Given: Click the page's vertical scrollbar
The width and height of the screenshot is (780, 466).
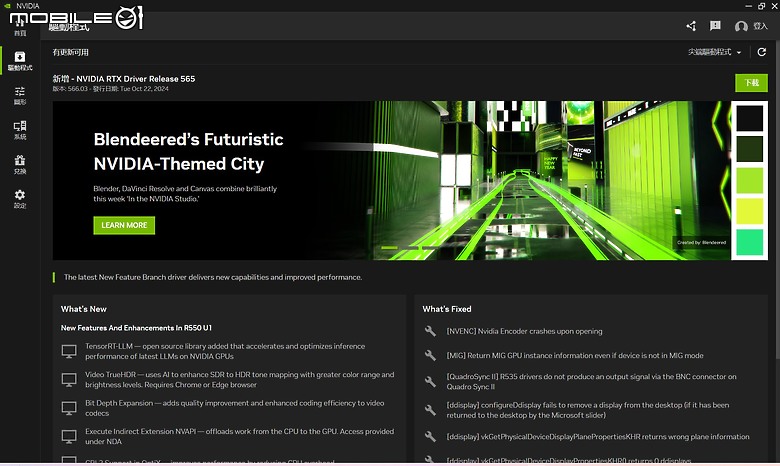Looking at the screenshot, I should (777, 199).
